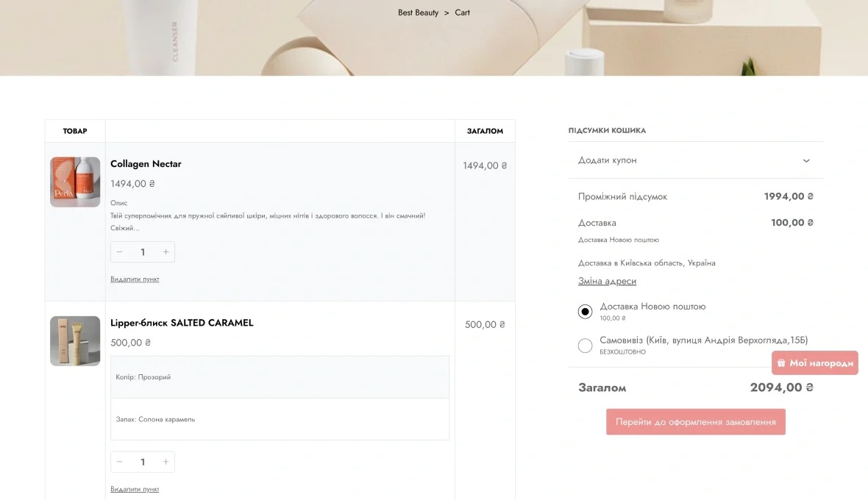
Task: Go to Best Beauty in breadcrumb
Action: pos(418,12)
